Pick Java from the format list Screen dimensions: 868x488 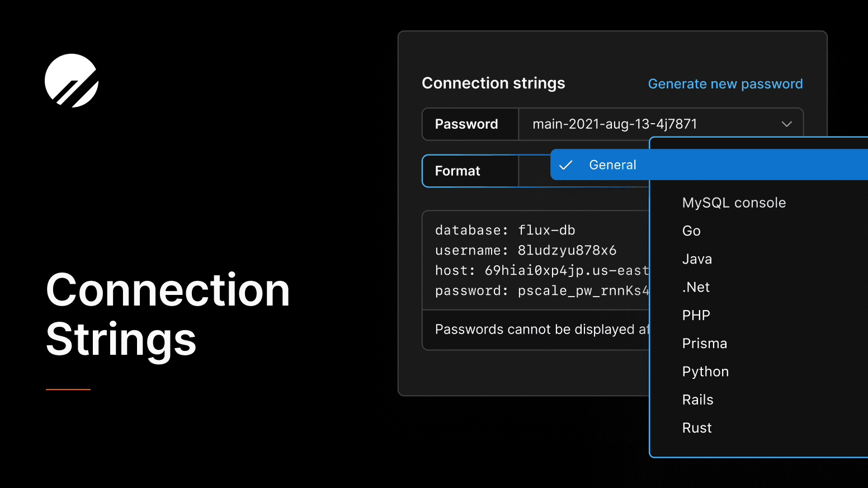(x=697, y=259)
